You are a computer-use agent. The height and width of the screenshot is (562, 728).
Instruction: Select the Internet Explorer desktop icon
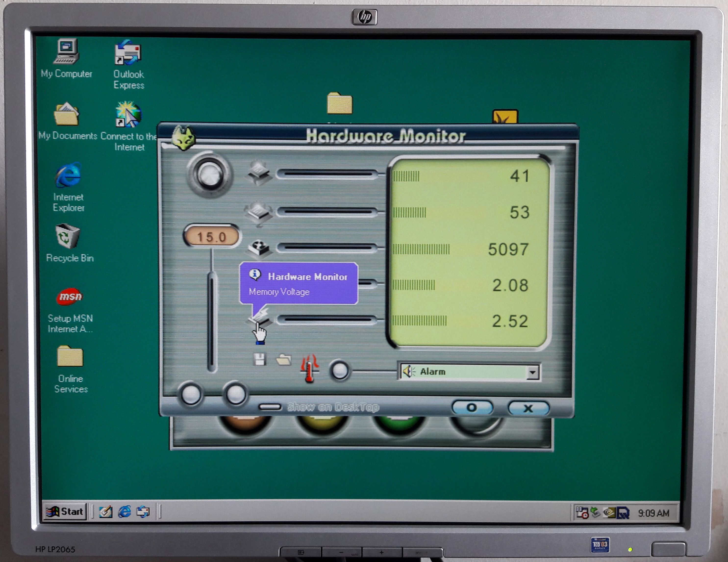[x=68, y=187]
